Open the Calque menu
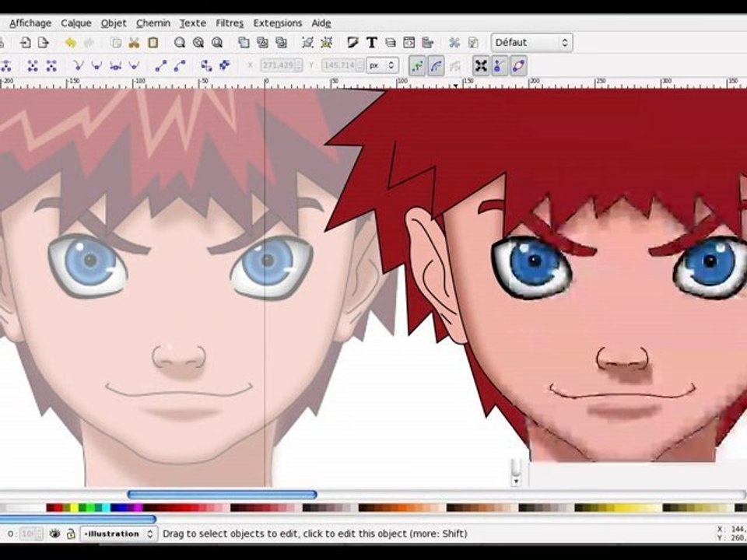The image size is (747, 560). pos(76,23)
